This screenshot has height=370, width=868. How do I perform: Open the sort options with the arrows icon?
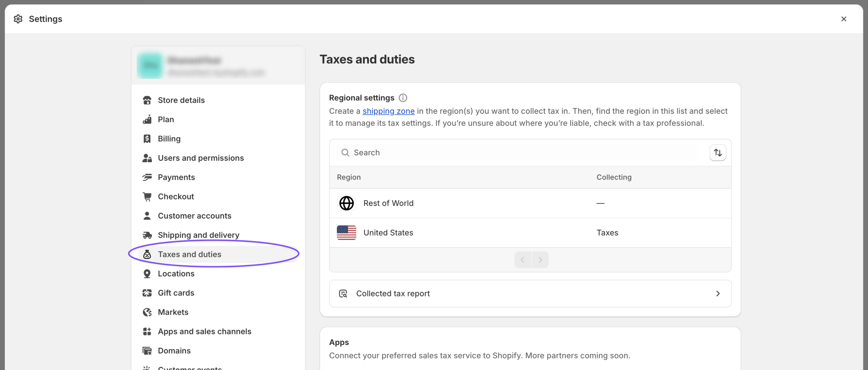point(718,152)
